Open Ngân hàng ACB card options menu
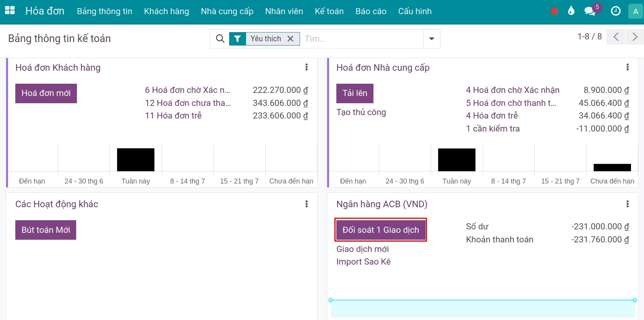The image size is (644, 320). coord(628,204)
